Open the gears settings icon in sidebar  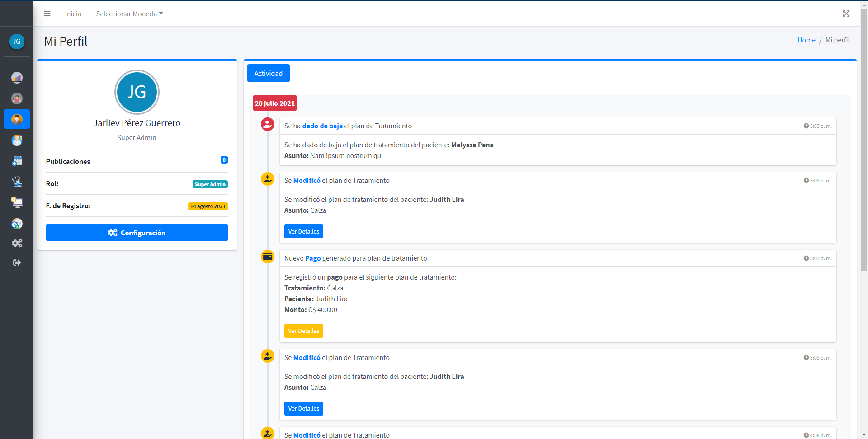(x=17, y=243)
